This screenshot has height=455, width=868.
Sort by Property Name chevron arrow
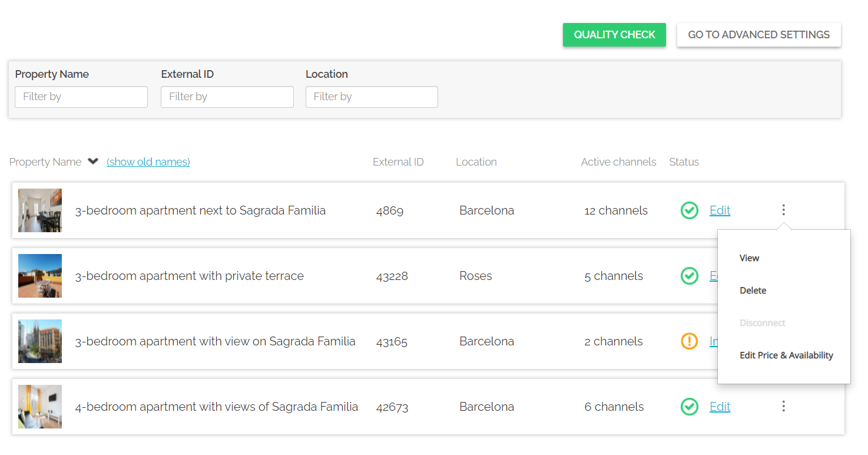pos(93,161)
